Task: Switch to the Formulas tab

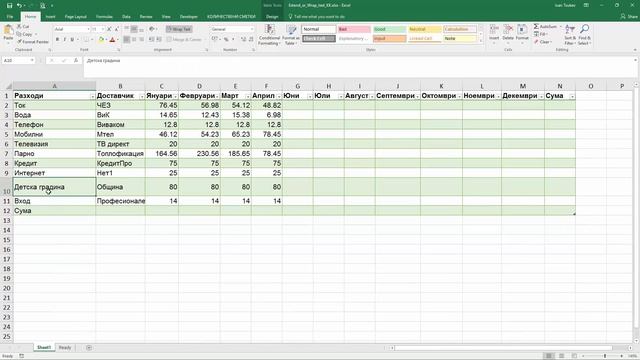Action: click(x=104, y=17)
